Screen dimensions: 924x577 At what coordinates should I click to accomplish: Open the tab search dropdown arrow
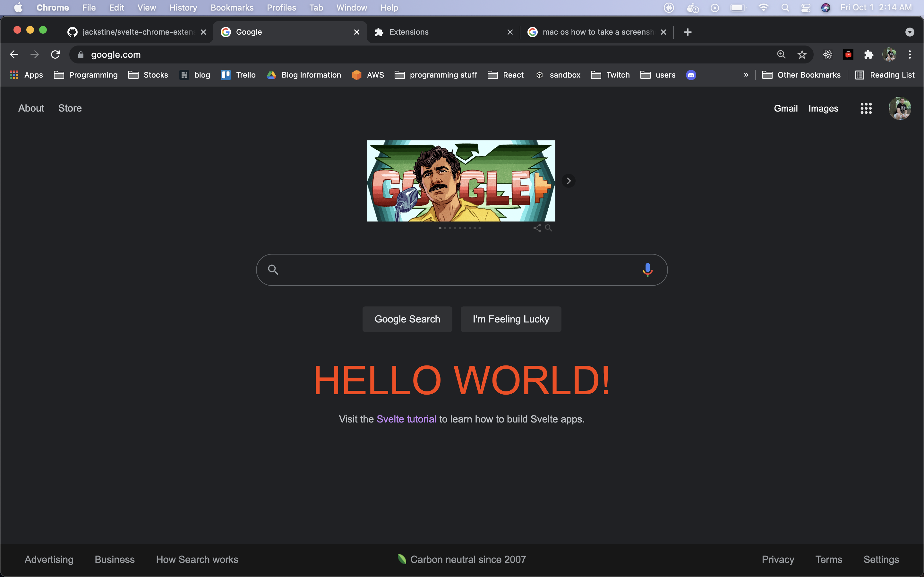tap(910, 32)
